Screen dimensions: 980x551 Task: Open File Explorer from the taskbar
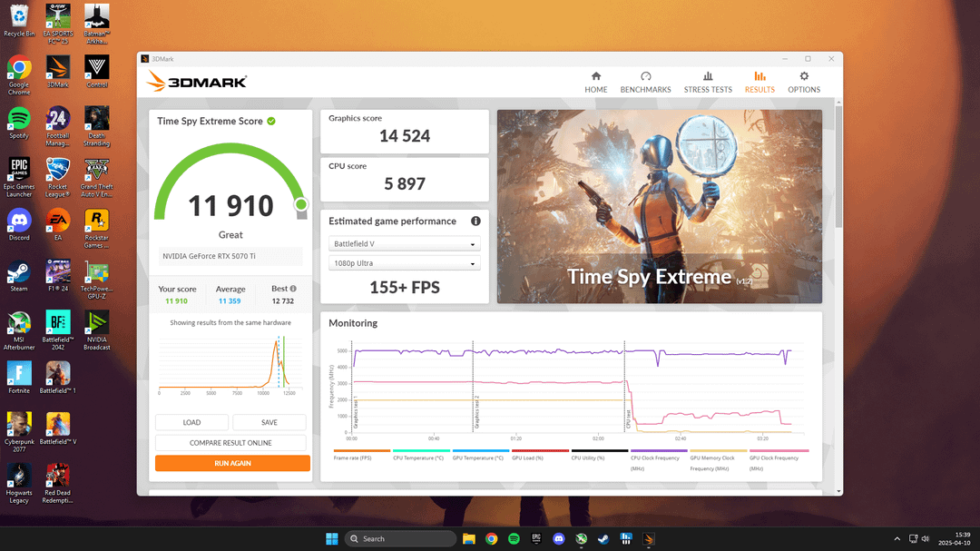(469, 538)
